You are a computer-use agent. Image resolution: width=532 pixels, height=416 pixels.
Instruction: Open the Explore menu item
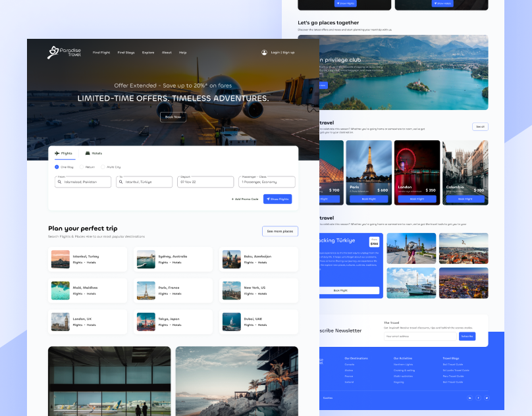click(x=148, y=53)
